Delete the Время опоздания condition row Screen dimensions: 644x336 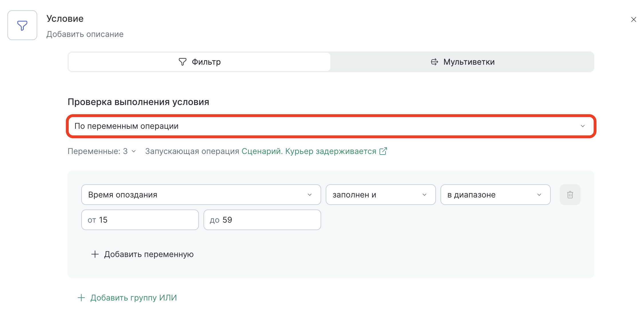(570, 195)
